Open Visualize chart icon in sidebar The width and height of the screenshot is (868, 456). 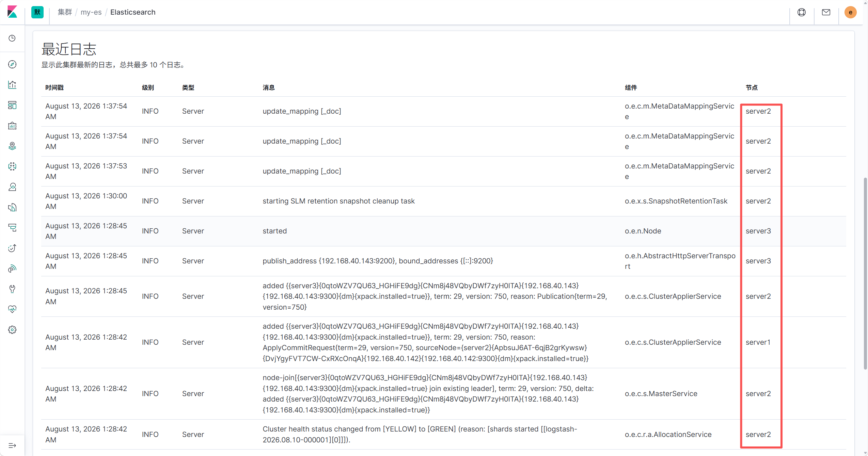coord(12,85)
